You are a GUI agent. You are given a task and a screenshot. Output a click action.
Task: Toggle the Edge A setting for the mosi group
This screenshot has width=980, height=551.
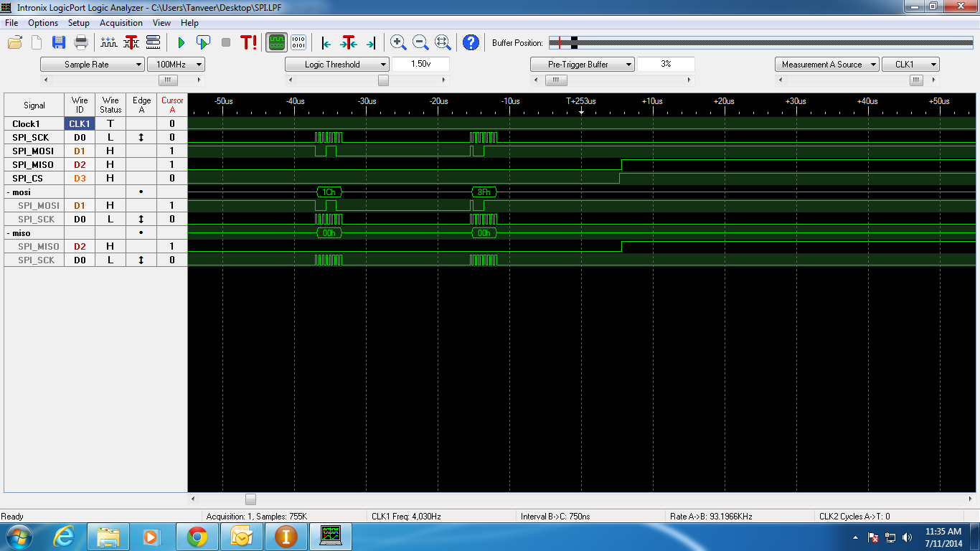point(141,192)
